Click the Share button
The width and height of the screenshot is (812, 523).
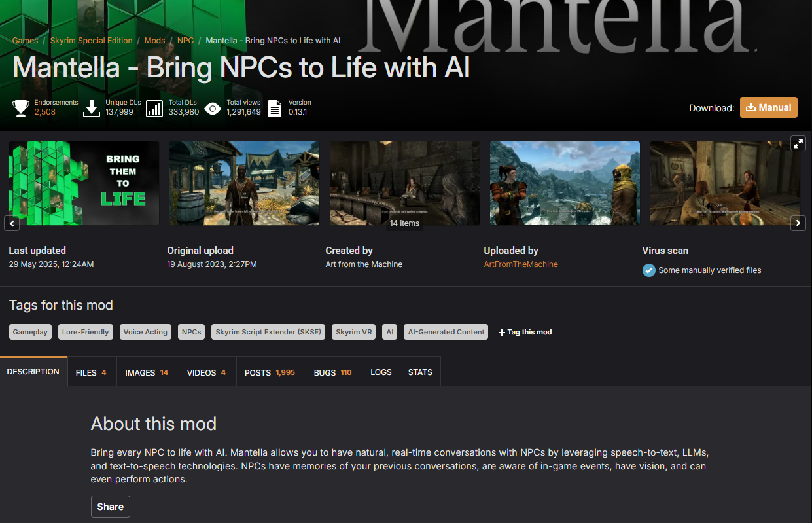point(111,507)
